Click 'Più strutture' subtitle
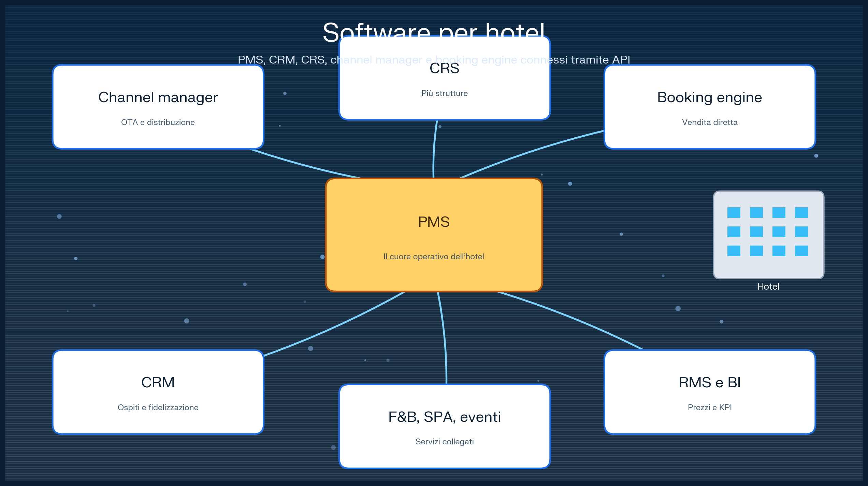This screenshot has height=486, width=868. click(445, 93)
